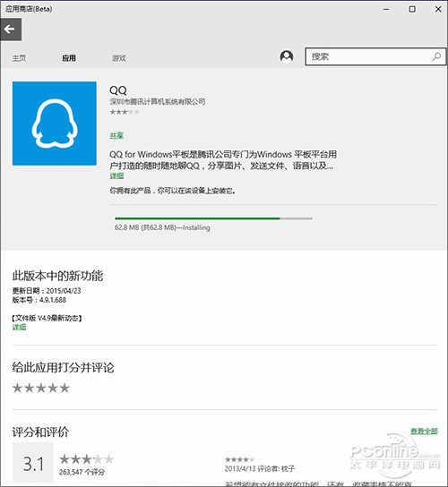This screenshot has height=487, width=448.
Task: Rate the app two stars
Action: (30, 388)
